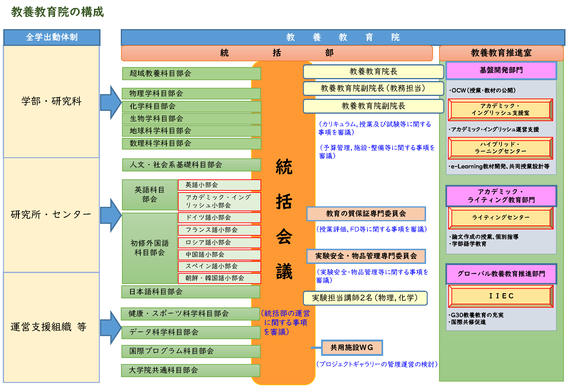The width and height of the screenshot is (569, 392).
Task: Select グローバル教養教育推進部門 header
Action: (501, 274)
